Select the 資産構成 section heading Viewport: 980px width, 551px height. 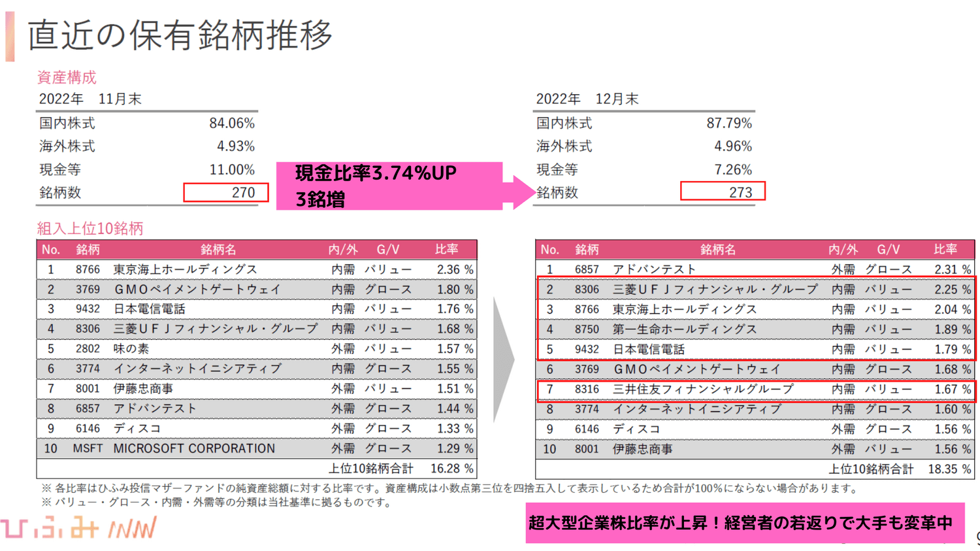tap(67, 77)
